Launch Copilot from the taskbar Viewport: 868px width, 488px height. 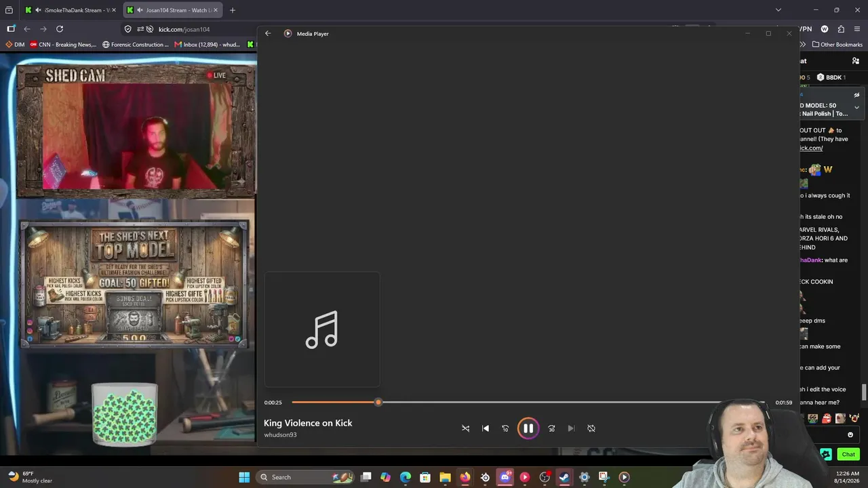tap(386, 477)
